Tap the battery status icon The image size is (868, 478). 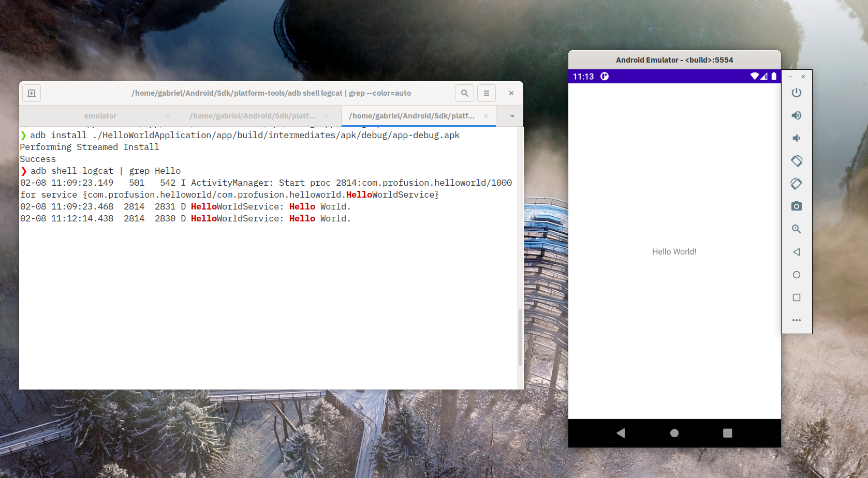(x=774, y=77)
